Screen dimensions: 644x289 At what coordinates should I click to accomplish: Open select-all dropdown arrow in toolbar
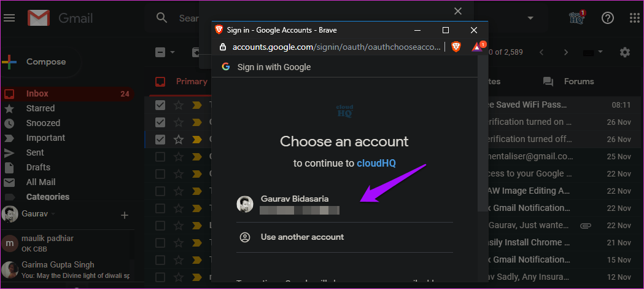pyautogui.click(x=173, y=53)
